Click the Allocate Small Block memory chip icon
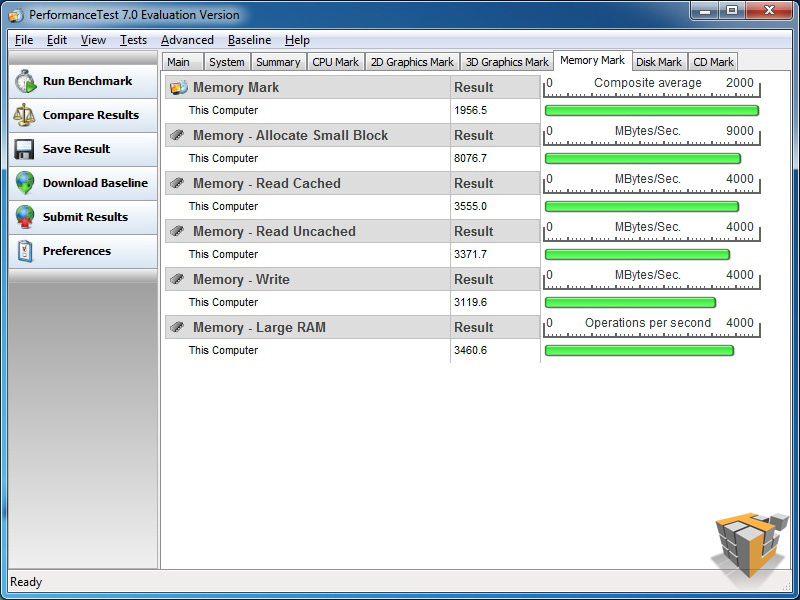 pyautogui.click(x=177, y=135)
